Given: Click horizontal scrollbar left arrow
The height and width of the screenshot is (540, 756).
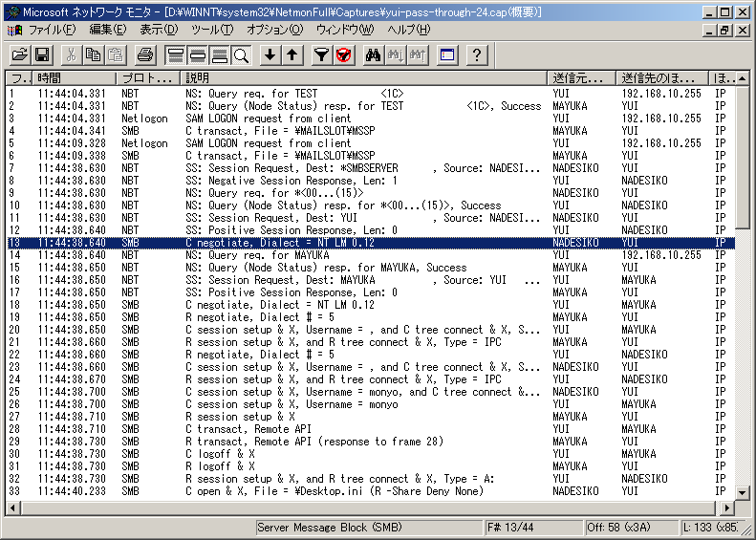Looking at the screenshot, I should point(13,508).
